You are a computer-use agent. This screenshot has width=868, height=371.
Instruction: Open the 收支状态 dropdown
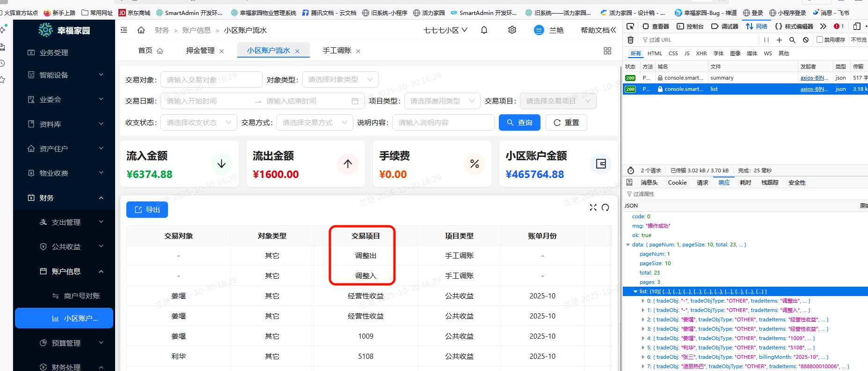pyautogui.click(x=198, y=123)
